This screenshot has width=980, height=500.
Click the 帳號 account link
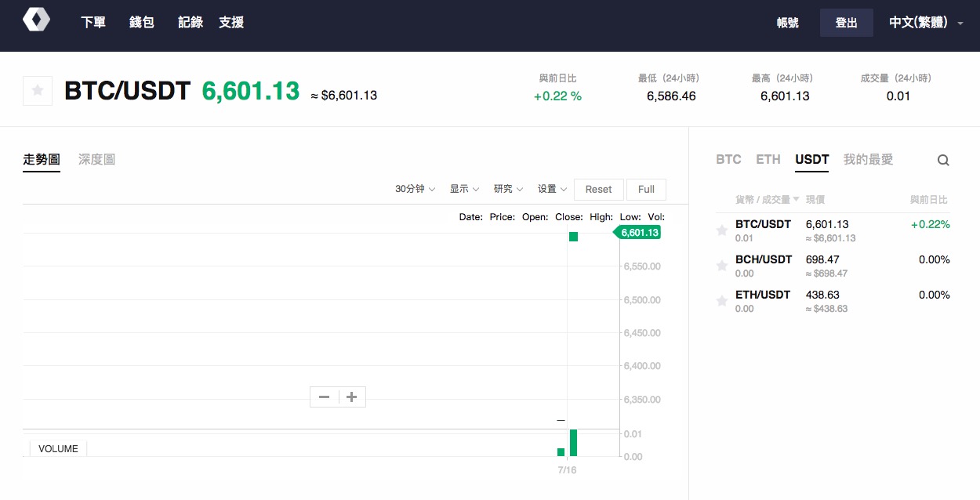pyautogui.click(x=787, y=23)
